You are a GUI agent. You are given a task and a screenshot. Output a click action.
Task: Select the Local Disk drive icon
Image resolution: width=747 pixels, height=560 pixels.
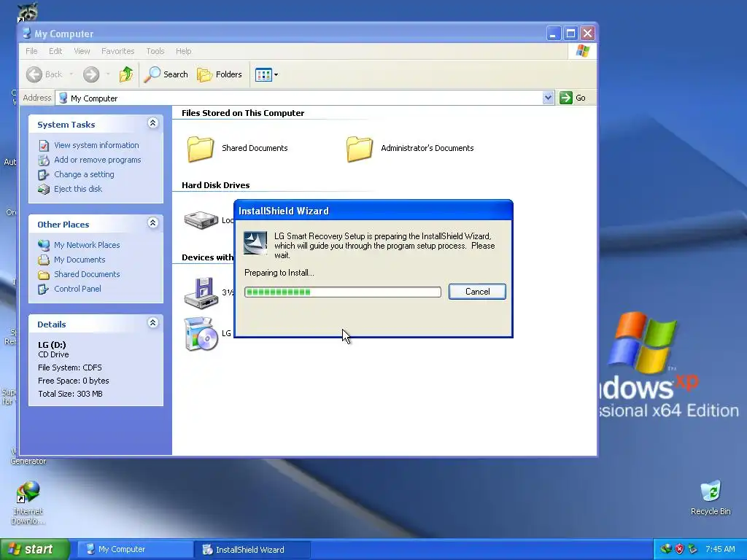[x=201, y=220]
